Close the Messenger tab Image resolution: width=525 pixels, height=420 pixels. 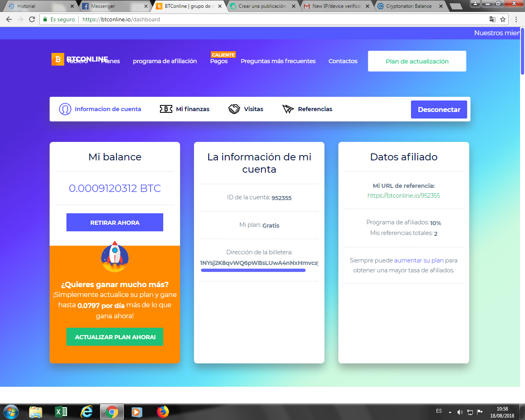pos(146,6)
